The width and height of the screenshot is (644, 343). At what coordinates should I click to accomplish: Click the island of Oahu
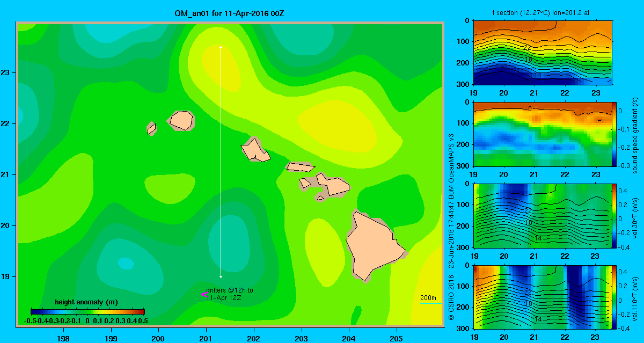(256, 150)
